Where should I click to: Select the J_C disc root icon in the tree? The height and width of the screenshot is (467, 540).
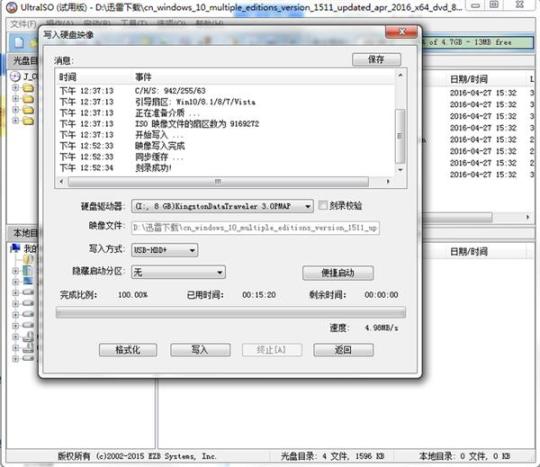(15, 76)
